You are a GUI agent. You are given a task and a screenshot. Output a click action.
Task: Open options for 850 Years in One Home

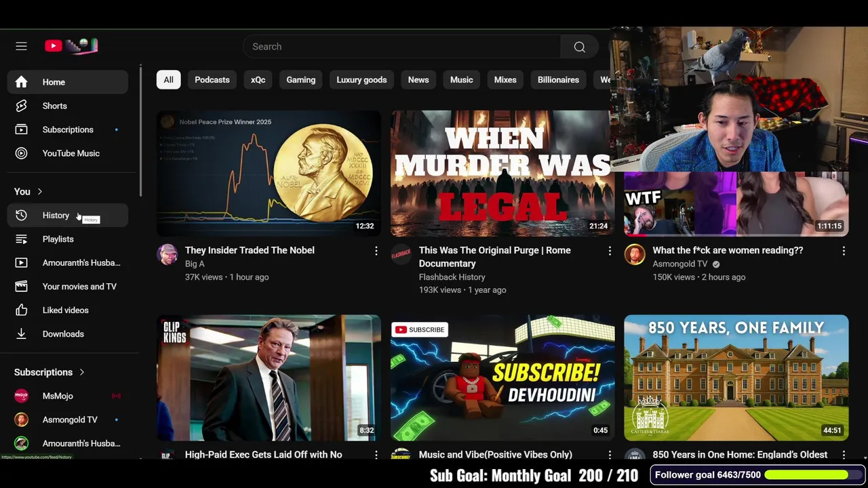click(x=844, y=455)
